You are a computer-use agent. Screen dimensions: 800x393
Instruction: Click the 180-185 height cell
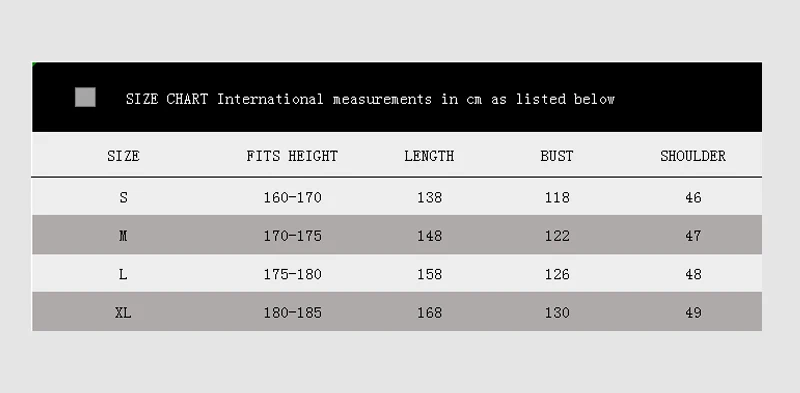coord(292,312)
